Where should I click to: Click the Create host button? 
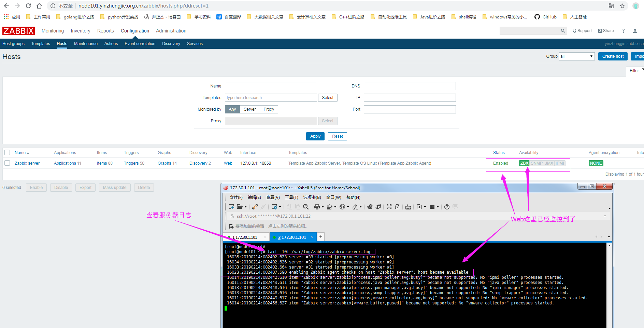click(x=613, y=56)
